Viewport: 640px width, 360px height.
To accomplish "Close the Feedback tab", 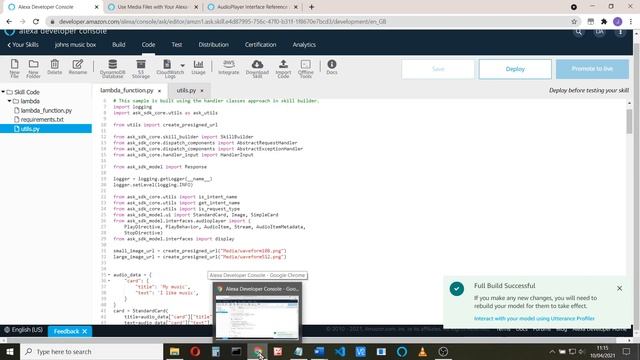I will point(84,331).
